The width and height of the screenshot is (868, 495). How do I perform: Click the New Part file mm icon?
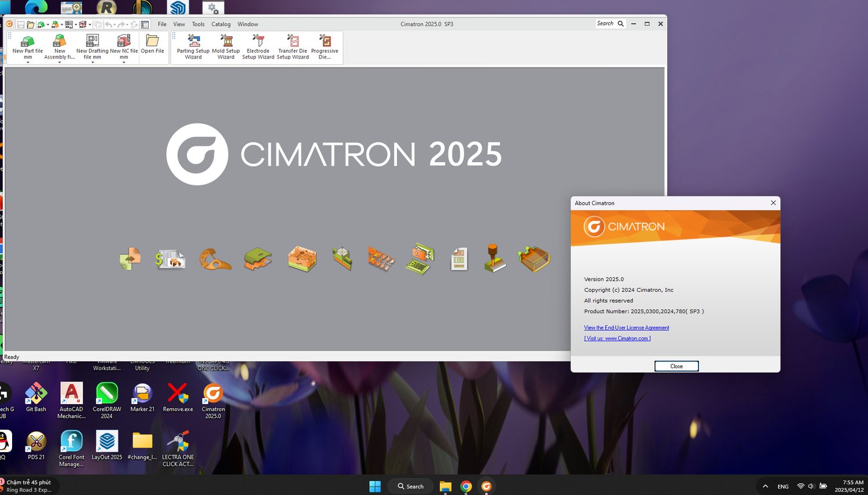(x=27, y=41)
